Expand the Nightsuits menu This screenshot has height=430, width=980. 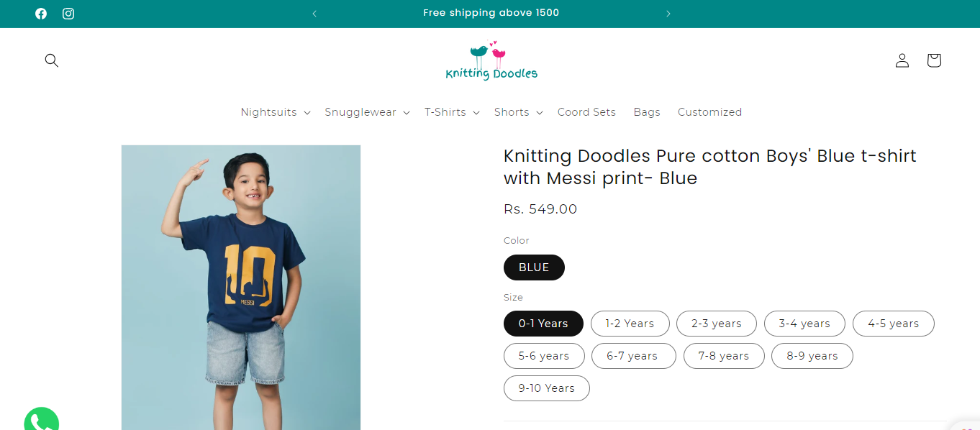tap(276, 112)
